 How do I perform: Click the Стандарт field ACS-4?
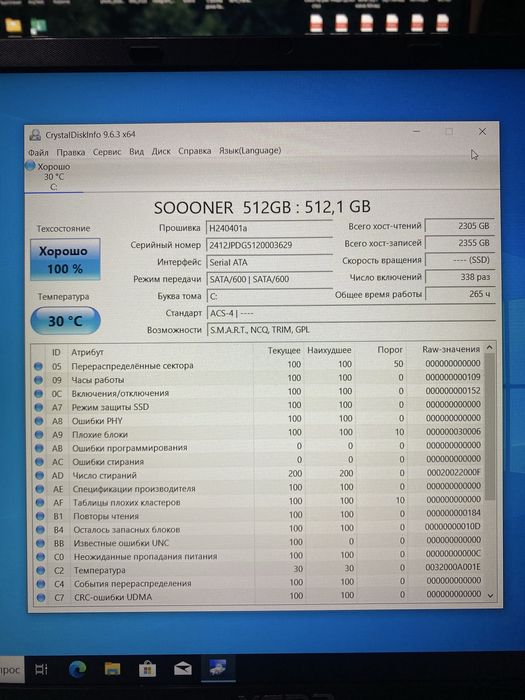click(x=351, y=313)
